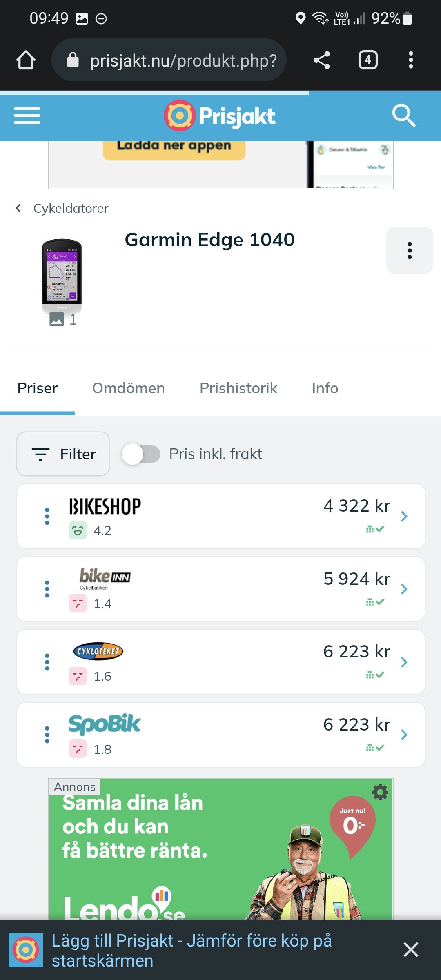The image size is (441, 980).
Task: Expand the Bikeinn 5 924 kr offer chevron
Action: [404, 589]
